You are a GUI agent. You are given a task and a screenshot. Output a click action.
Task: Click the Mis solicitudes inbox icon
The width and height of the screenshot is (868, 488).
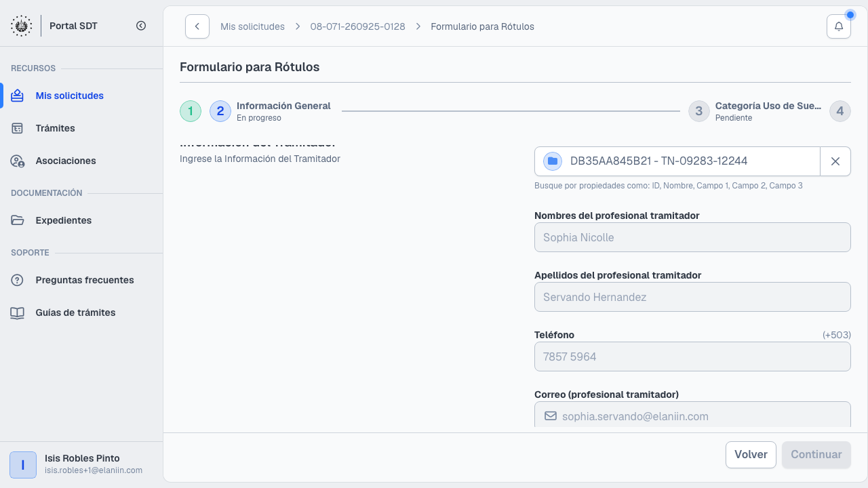point(18,96)
